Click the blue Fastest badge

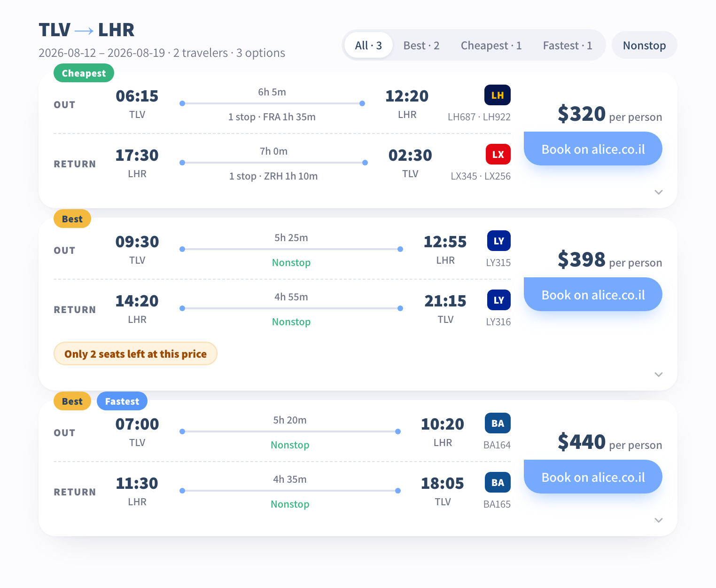pos(122,401)
